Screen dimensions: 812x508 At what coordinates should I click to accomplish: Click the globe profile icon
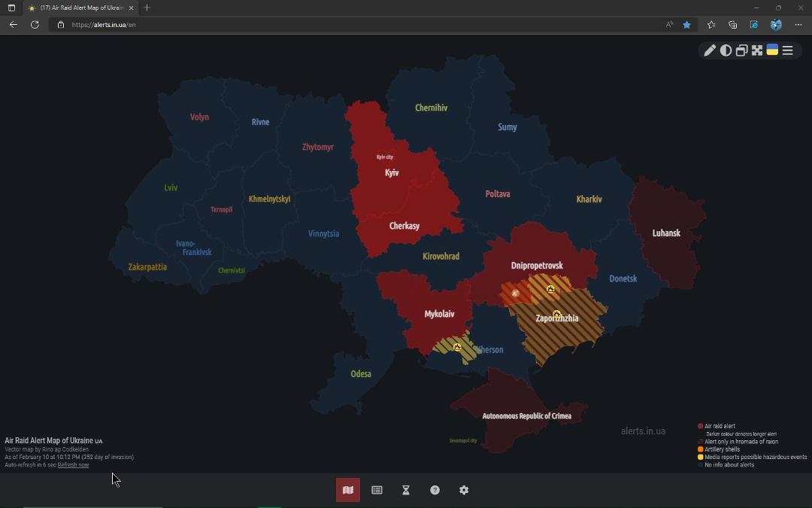pyautogui.click(x=776, y=24)
